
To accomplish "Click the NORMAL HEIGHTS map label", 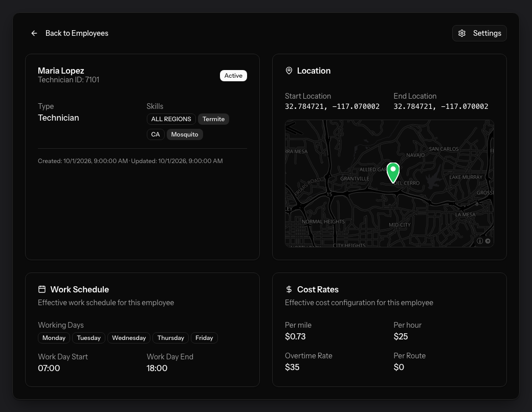I will coord(323,221).
